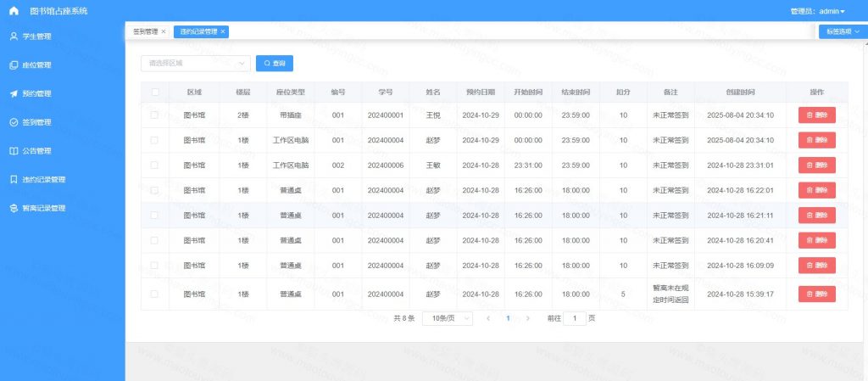Close the 违约记录管理 tab
This screenshot has width=868, height=381.
pyautogui.click(x=223, y=32)
